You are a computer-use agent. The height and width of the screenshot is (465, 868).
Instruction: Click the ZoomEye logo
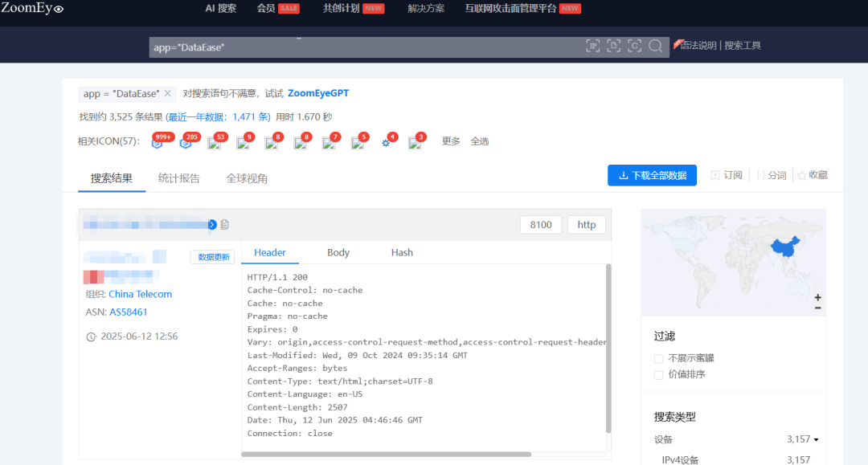[32, 8]
